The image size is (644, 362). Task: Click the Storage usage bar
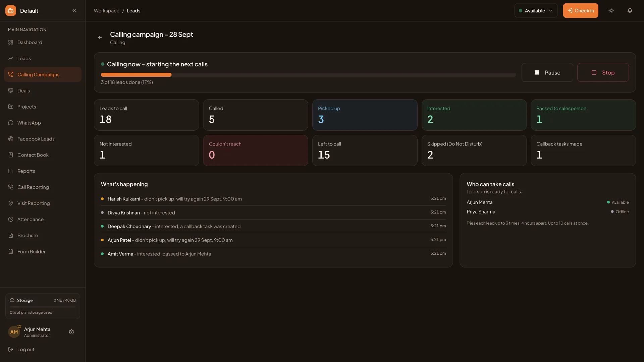tap(43, 306)
